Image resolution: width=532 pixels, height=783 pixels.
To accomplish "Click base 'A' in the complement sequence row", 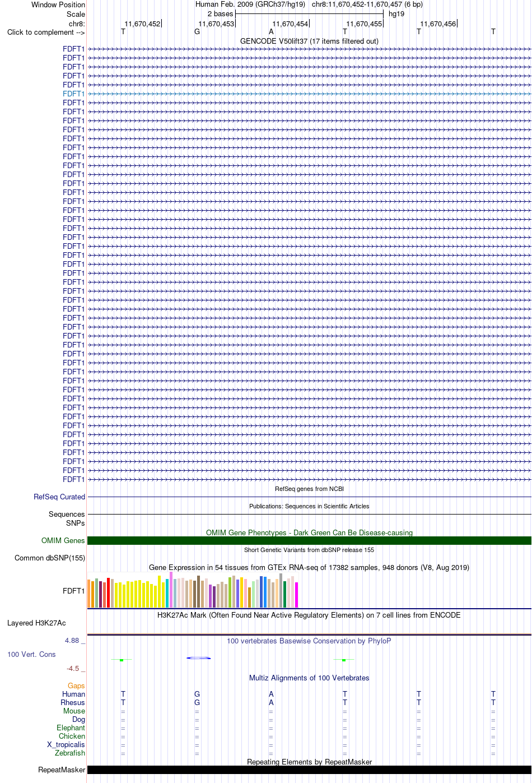I will pos(271,32).
